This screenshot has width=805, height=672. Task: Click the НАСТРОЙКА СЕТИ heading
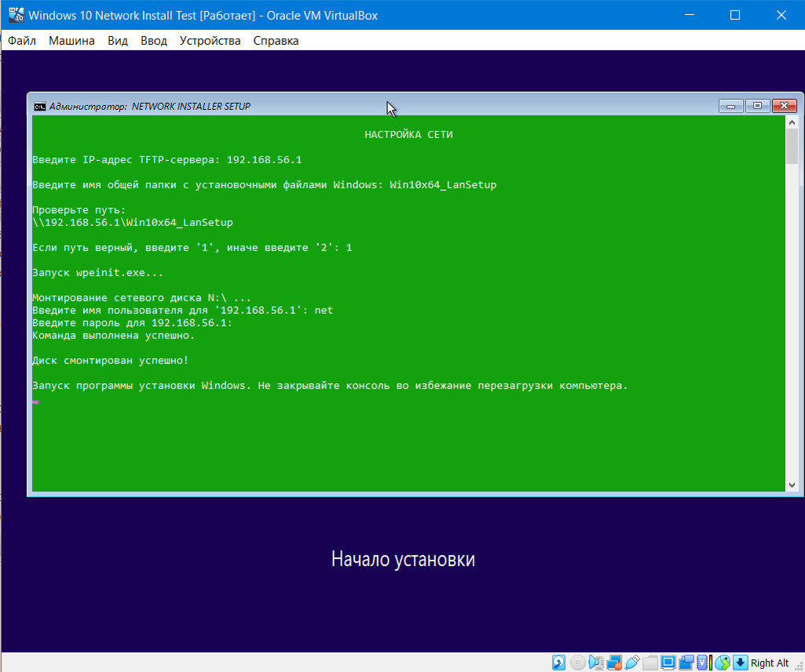point(408,134)
